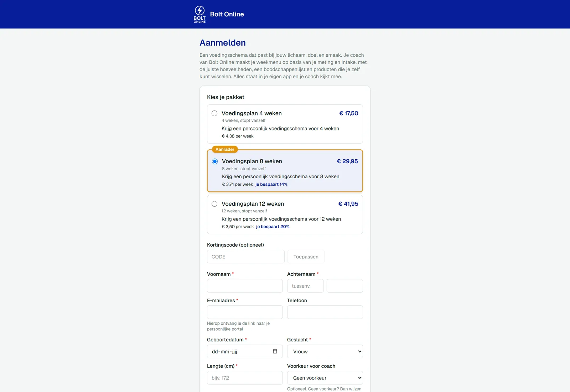
Task: Select the Voedingsplan 4 weken radio button
Action: point(214,113)
